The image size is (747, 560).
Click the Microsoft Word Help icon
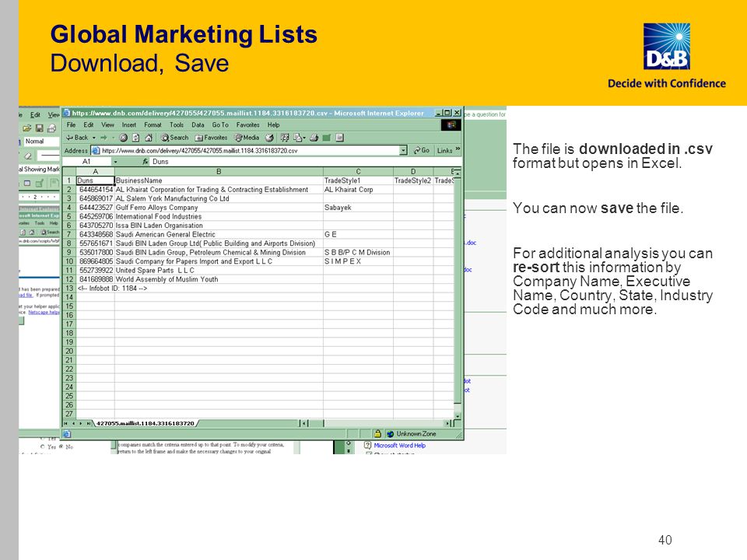click(367, 445)
